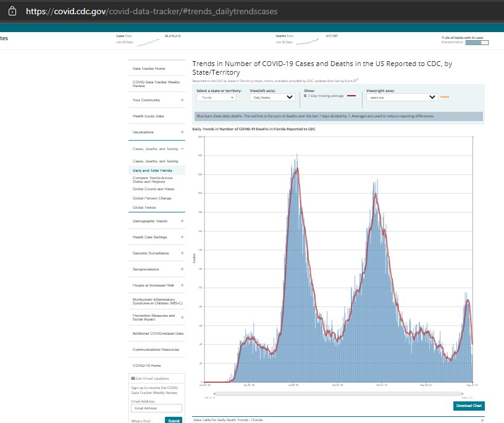Click the Email Address input field

(x=156, y=408)
